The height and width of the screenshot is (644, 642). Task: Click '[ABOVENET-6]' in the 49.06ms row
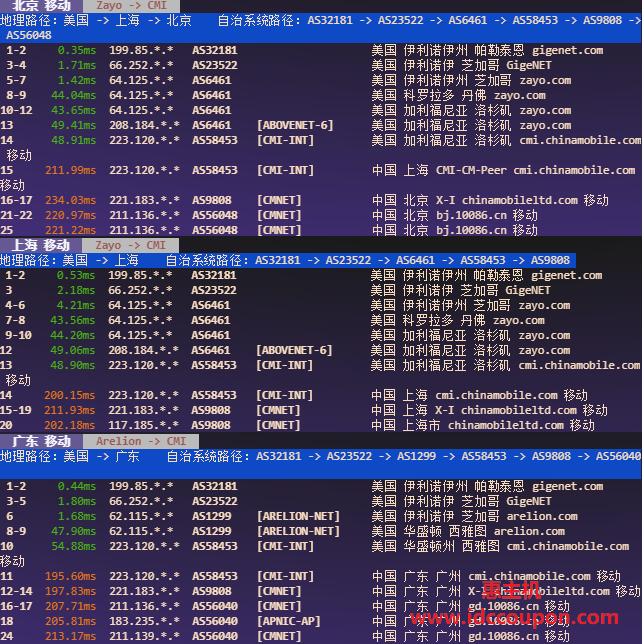click(294, 350)
